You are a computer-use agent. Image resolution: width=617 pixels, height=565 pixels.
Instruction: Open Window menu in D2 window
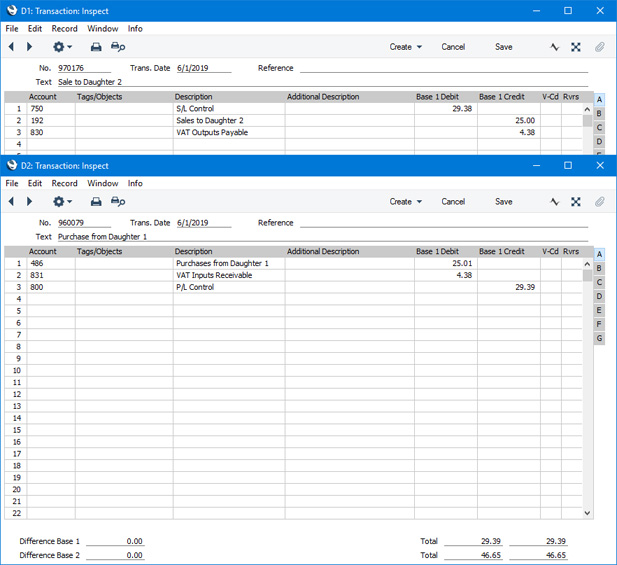click(103, 183)
